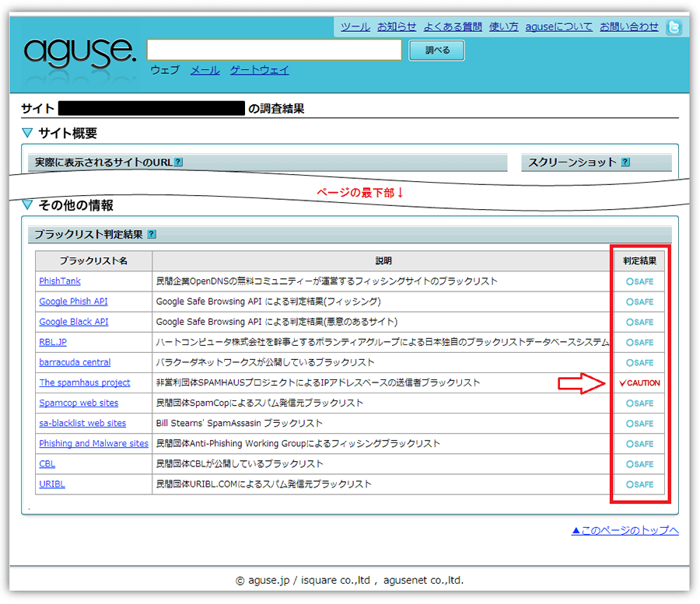Click the ブラックリスト判定結果 panel header

click(349, 235)
